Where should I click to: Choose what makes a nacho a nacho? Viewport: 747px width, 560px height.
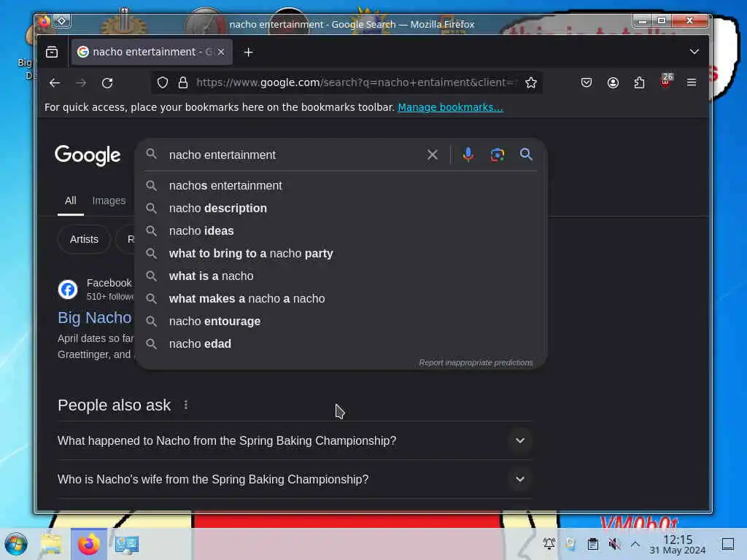(341, 298)
